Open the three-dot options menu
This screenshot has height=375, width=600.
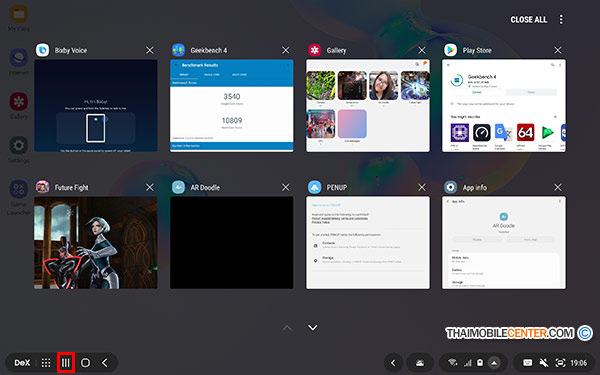click(x=561, y=20)
